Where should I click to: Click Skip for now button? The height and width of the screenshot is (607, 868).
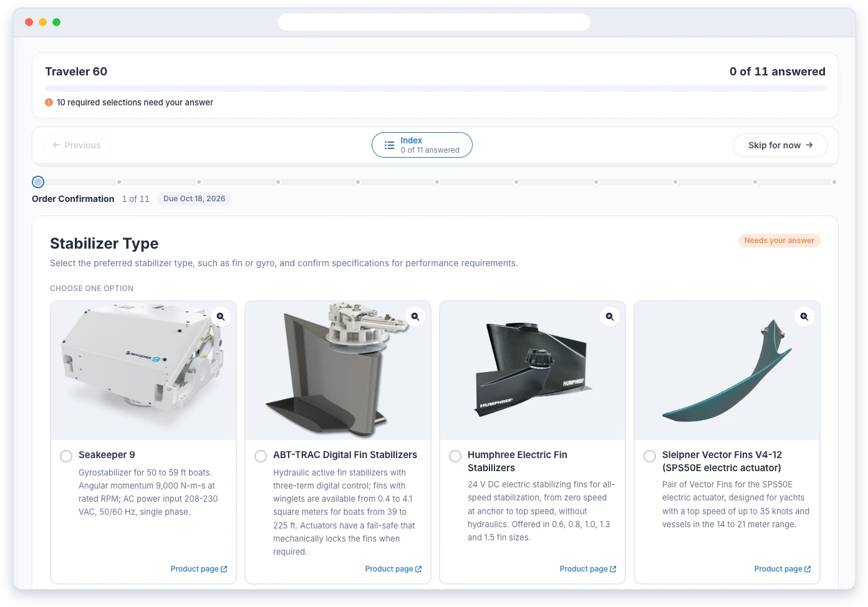[780, 145]
